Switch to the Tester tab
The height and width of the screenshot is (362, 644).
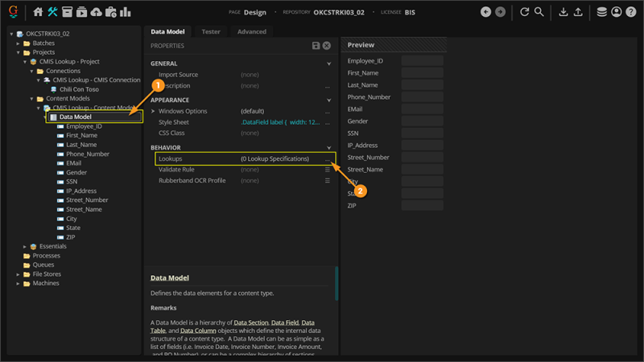coord(211,31)
